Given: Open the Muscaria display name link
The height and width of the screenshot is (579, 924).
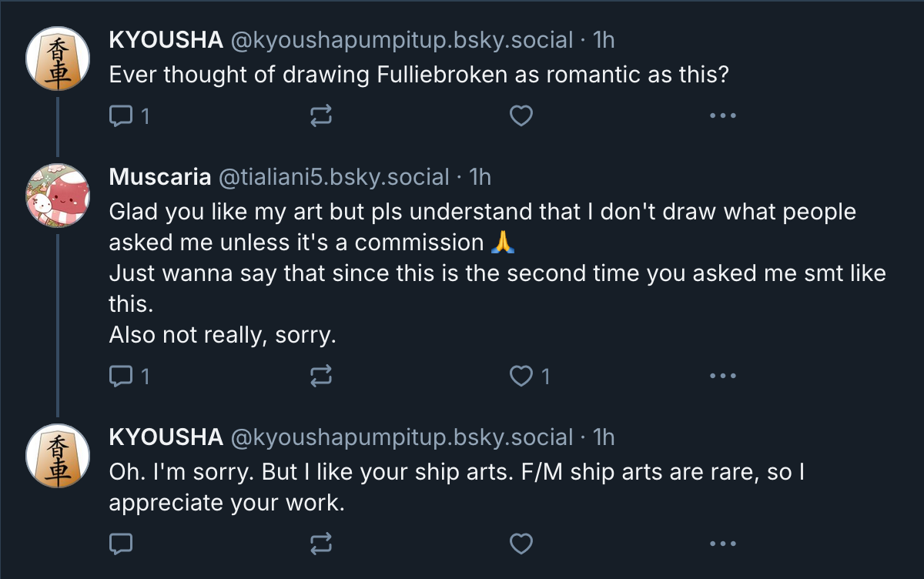Looking at the screenshot, I should pyautogui.click(x=159, y=177).
